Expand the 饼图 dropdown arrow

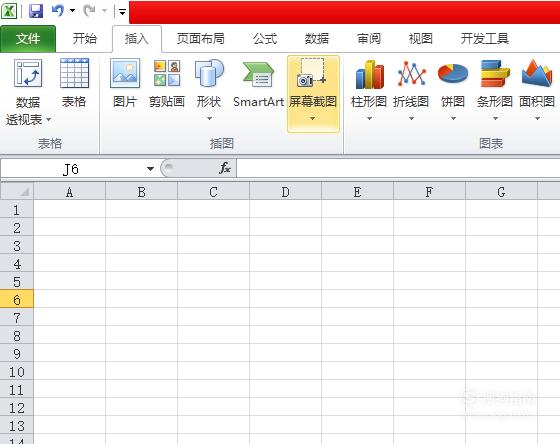(453, 118)
